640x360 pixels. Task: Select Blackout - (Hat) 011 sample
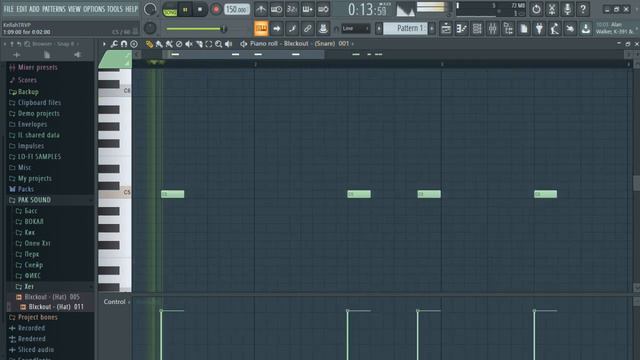[56, 307]
